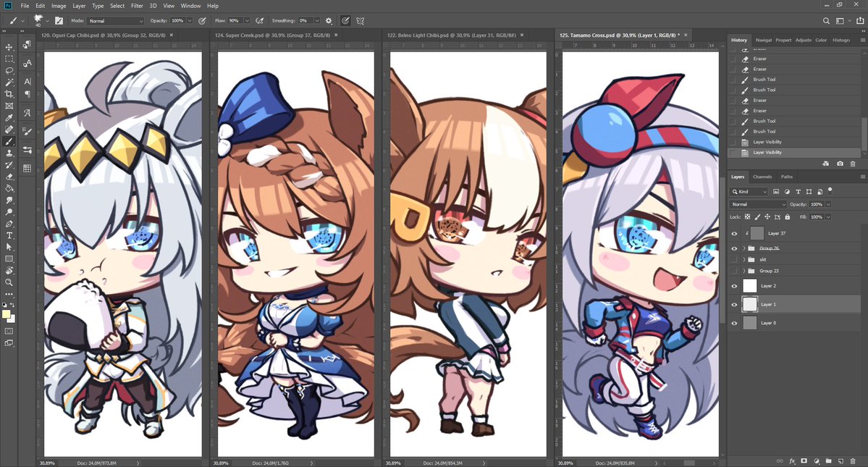Delete current history state trash icon
This screenshot has width=868, height=467.
point(853,164)
